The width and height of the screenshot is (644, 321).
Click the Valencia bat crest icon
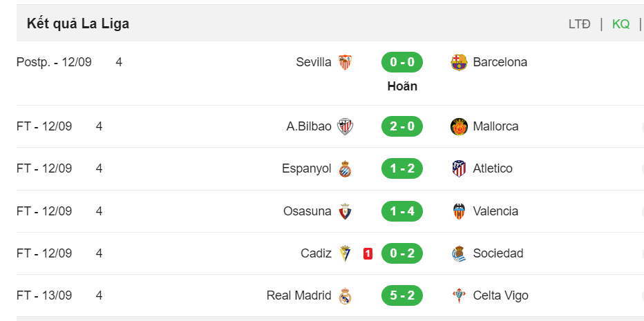click(x=459, y=211)
